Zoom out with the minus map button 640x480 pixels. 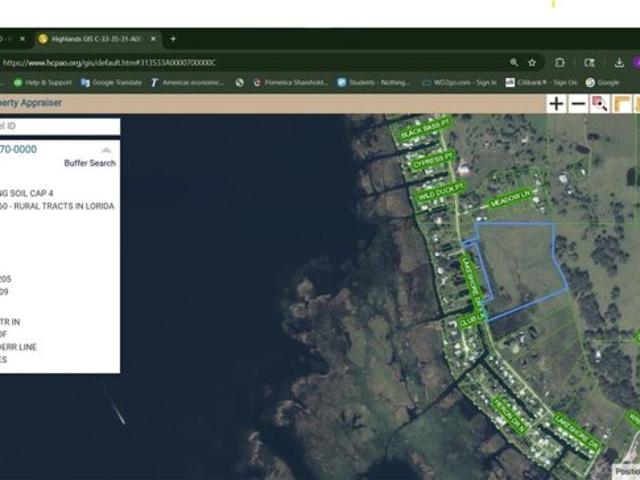pyautogui.click(x=578, y=104)
